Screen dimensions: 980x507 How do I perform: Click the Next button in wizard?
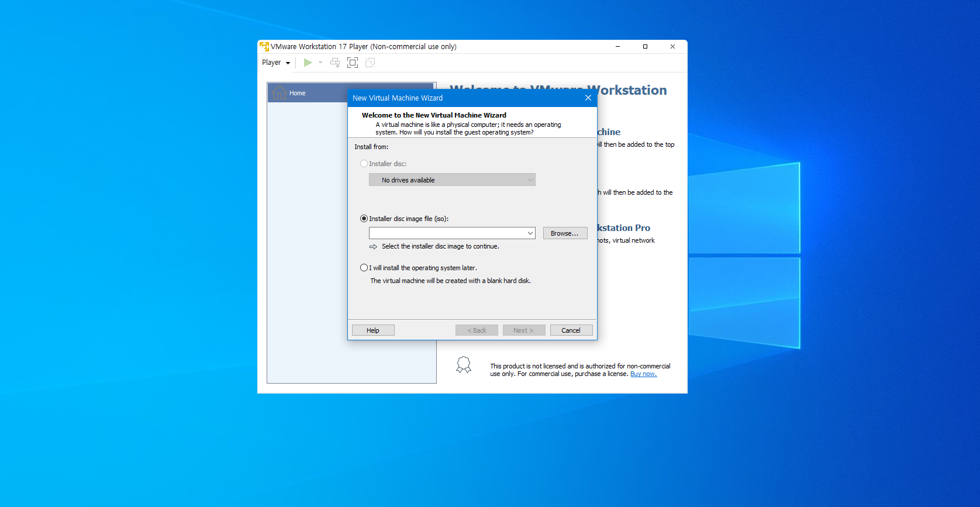(524, 330)
